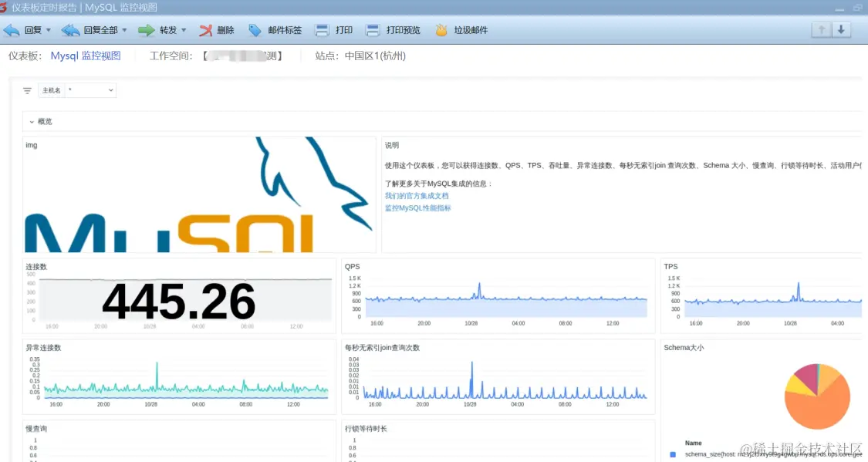
Task: Click the Name legend header
Action: [x=693, y=443]
